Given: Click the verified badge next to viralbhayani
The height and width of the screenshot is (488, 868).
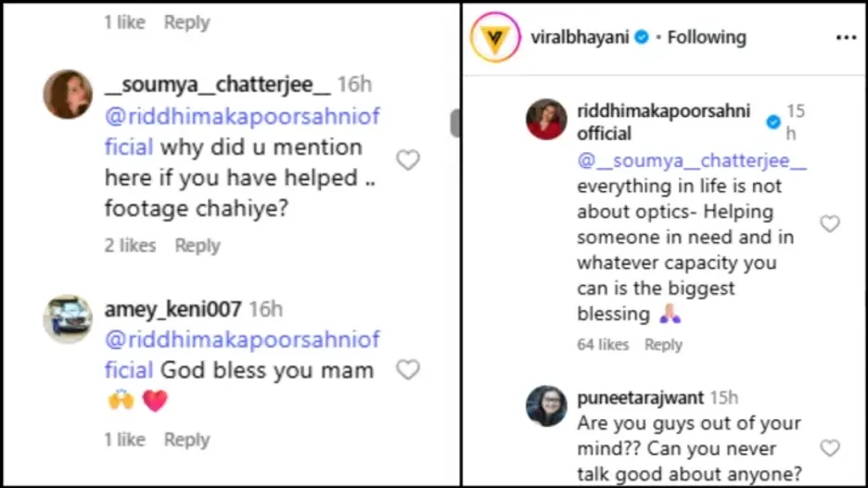Looking at the screenshot, I should pos(642,38).
